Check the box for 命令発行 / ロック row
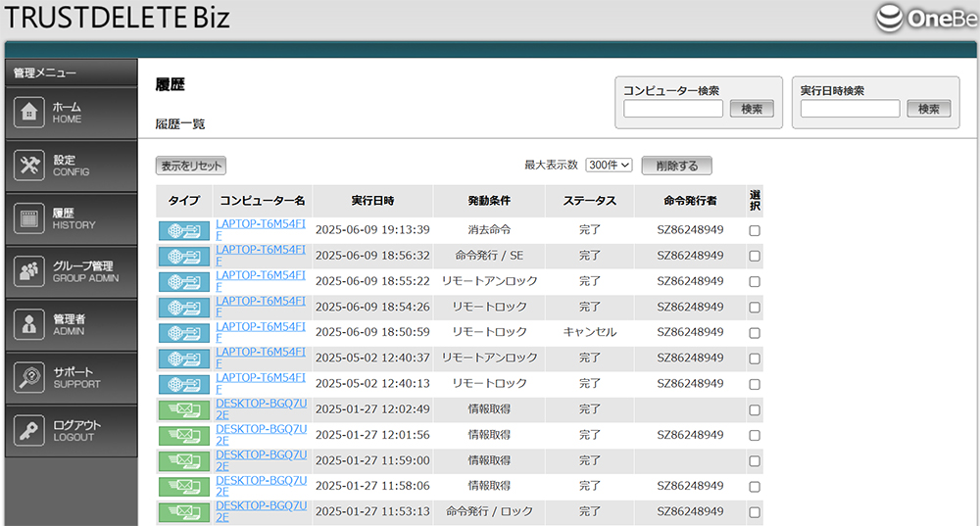This screenshot has height=526, width=980. click(755, 512)
